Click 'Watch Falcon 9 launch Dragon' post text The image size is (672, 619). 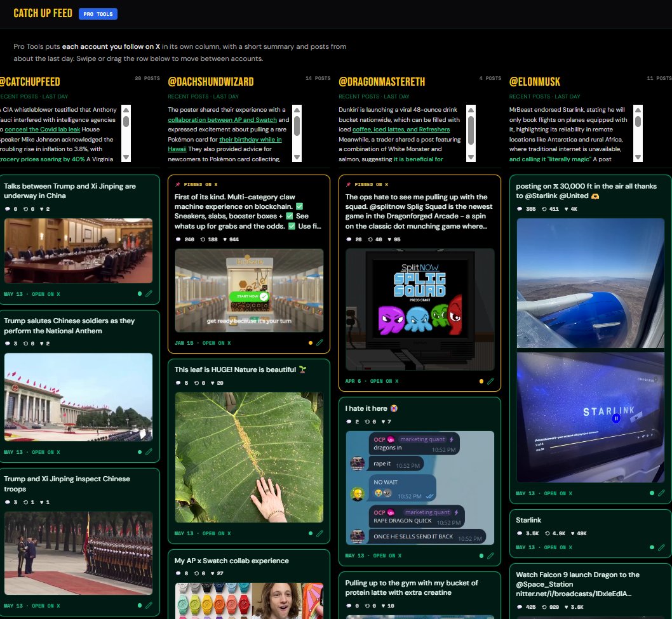point(578,584)
